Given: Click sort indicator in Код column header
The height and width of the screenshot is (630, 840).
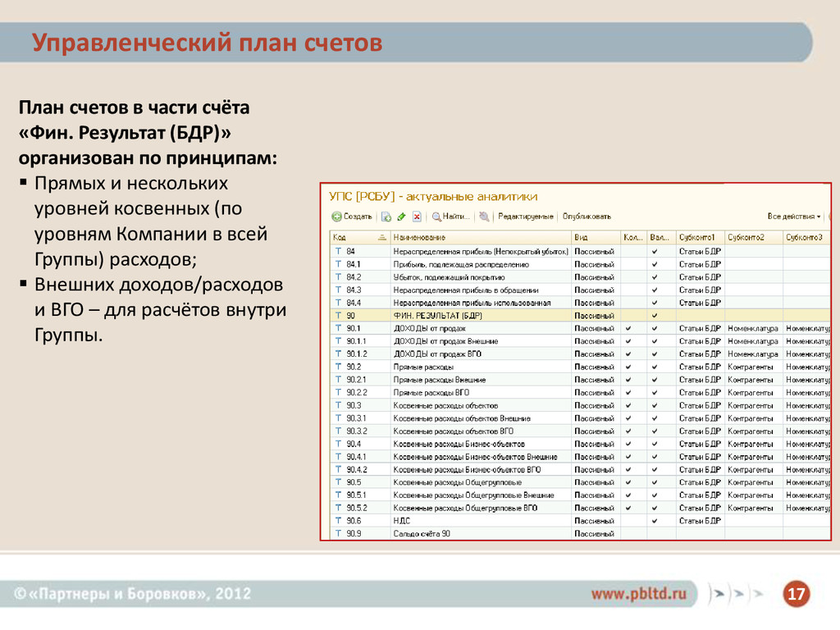Looking at the screenshot, I should click(382, 237).
